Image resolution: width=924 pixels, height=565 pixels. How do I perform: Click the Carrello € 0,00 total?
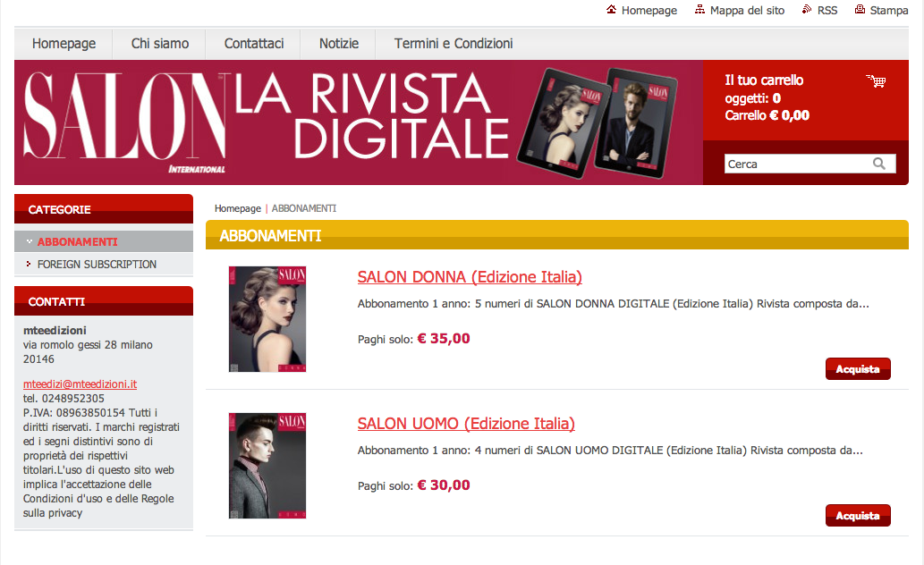point(767,115)
